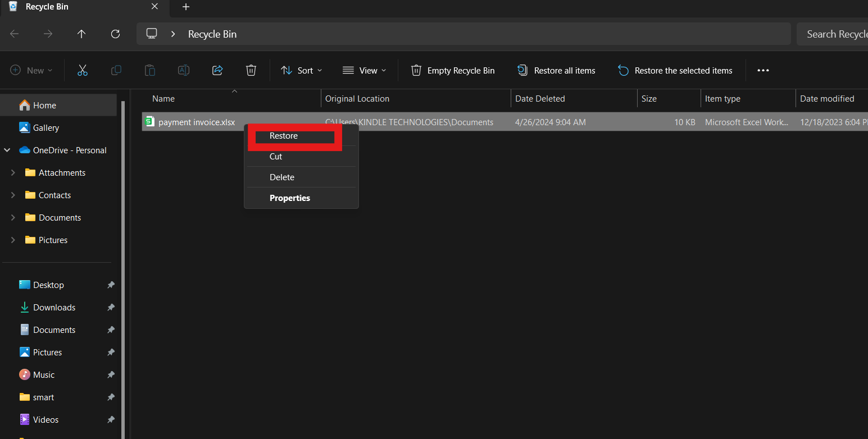Open the View dropdown
The height and width of the screenshot is (439, 868).
(x=364, y=70)
